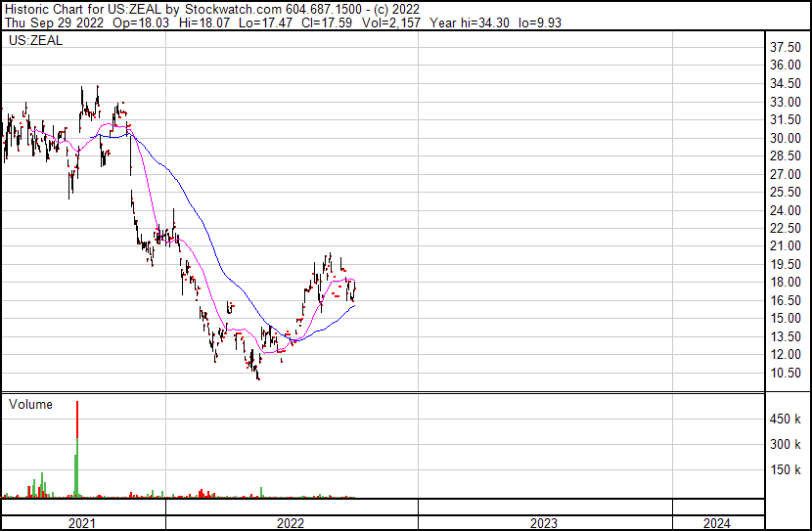Select the 2024 year label on time axis
This screenshot has height=531, width=812.
[x=716, y=523]
